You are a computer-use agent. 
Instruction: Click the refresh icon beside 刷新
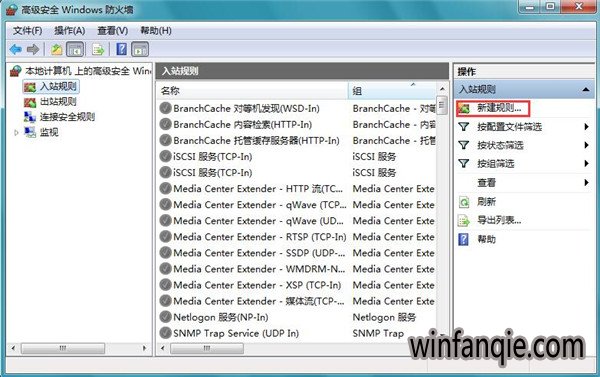[464, 202]
